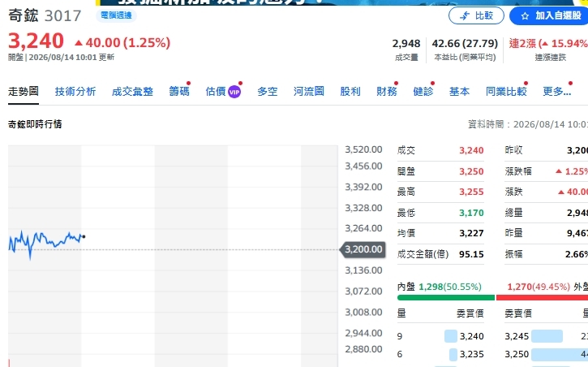Screen dimensions: 588x367
Task: Click the 委買價 column header
Action: pyautogui.click(x=470, y=313)
